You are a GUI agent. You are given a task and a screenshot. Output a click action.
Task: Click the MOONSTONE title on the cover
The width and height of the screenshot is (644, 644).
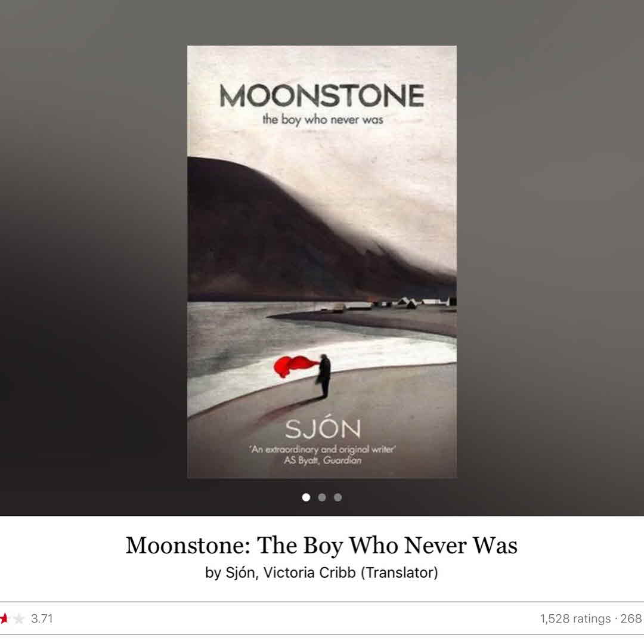coord(322,95)
